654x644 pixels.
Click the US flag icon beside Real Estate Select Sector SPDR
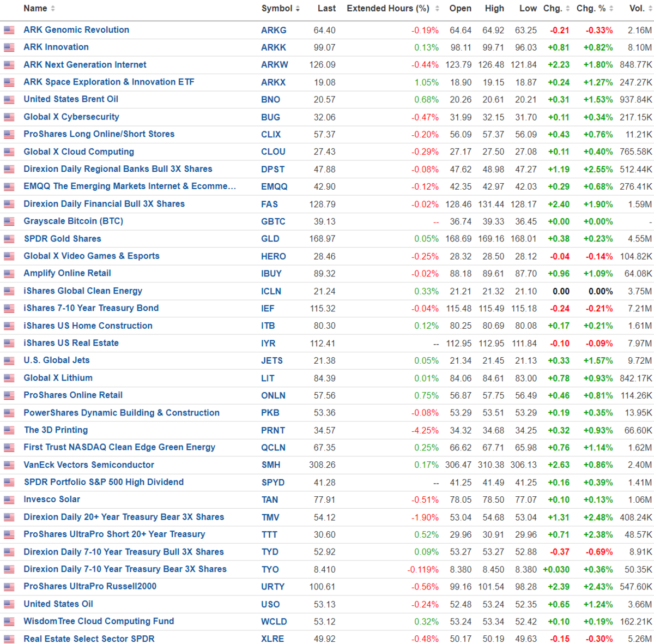(x=9, y=640)
